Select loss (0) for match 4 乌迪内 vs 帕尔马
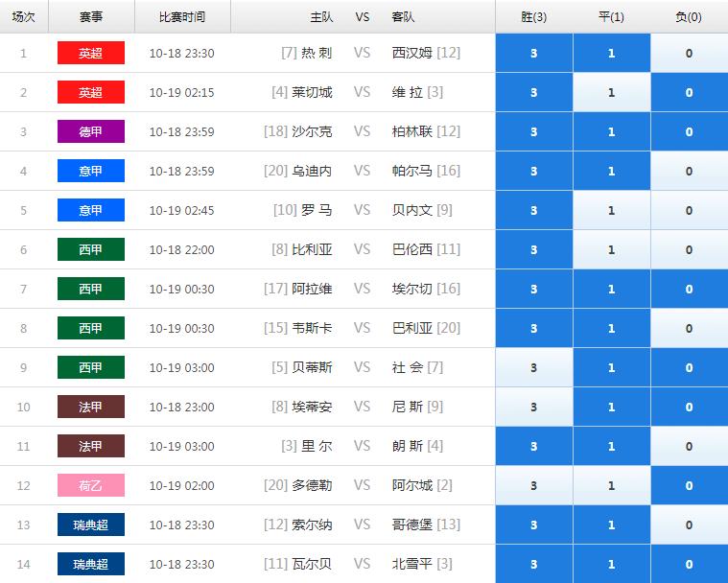Viewport: 728px width, 583px height. tap(690, 171)
